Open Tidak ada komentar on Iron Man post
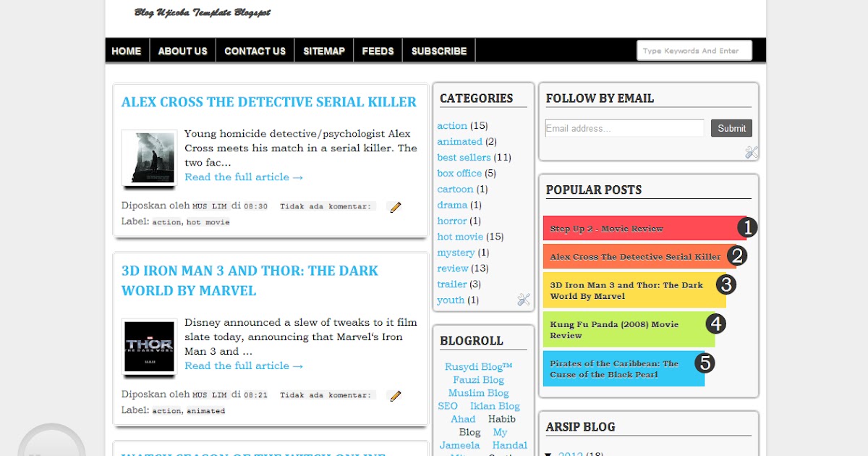The width and height of the screenshot is (868, 456). (x=325, y=396)
